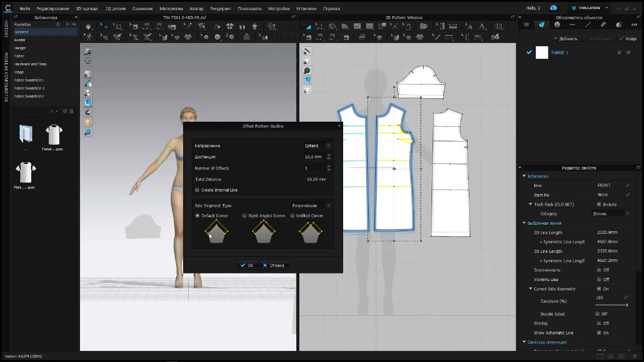The image size is (644, 362).
Task: Select Default Corner radio option
Action: coord(197,216)
